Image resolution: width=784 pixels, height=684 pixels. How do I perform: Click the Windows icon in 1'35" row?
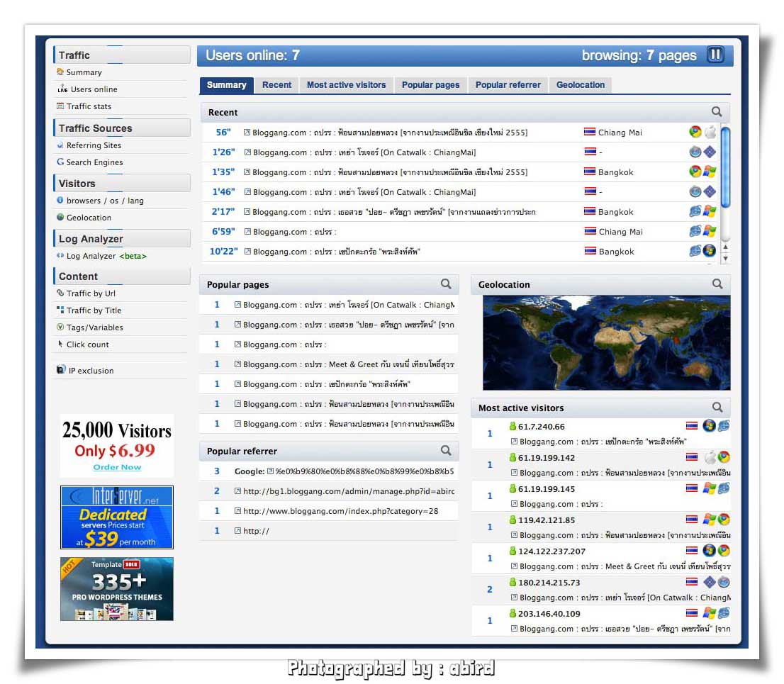pos(710,172)
